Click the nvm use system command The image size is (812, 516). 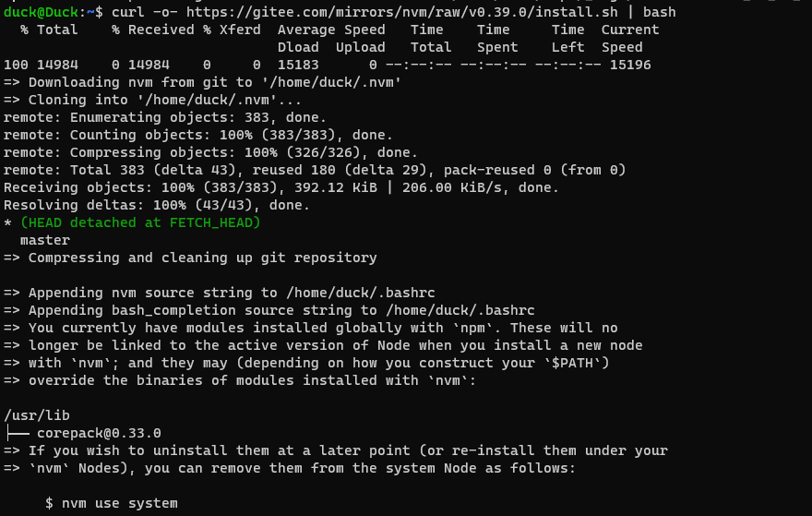pyautogui.click(x=111, y=503)
